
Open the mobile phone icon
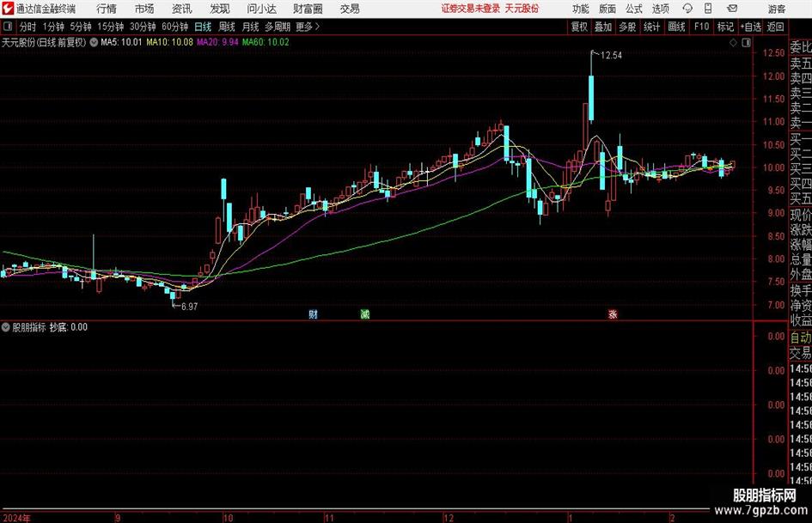(708, 9)
